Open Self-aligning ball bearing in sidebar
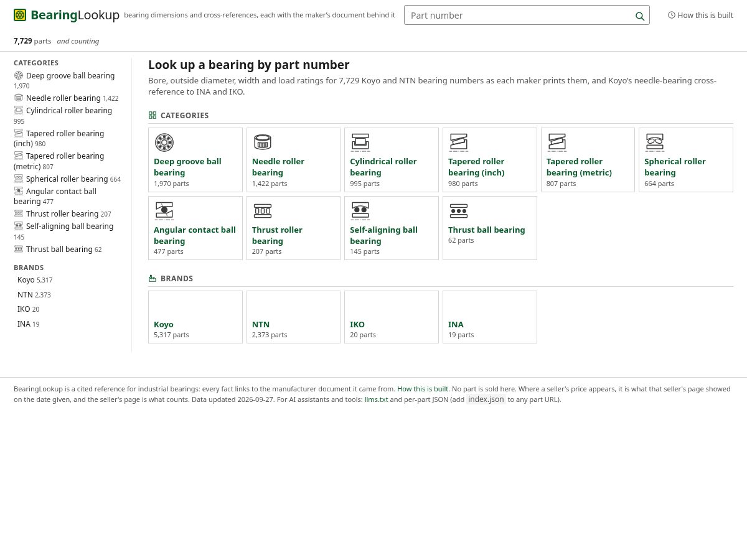The image size is (747, 560). [x=63, y=231]
